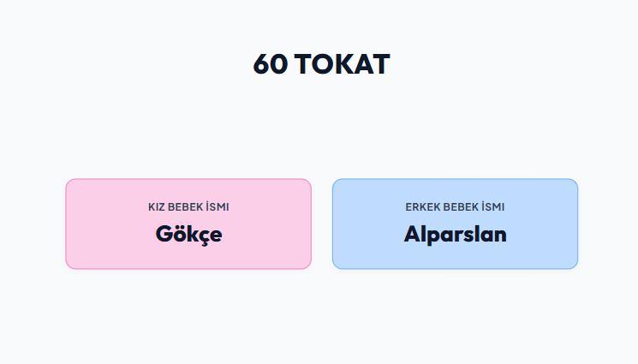Select the blue boy baby name card

(455, 224)
